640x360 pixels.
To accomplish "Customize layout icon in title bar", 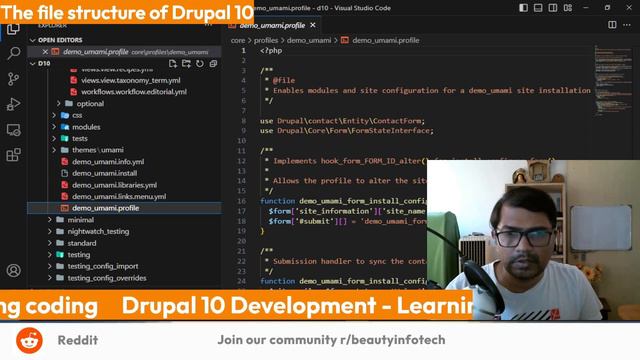I will click(568, 8).
